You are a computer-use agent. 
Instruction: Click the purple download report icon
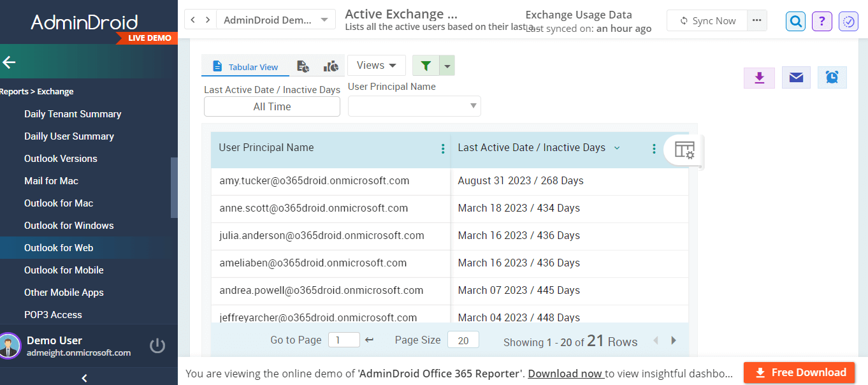pos(758,78)
